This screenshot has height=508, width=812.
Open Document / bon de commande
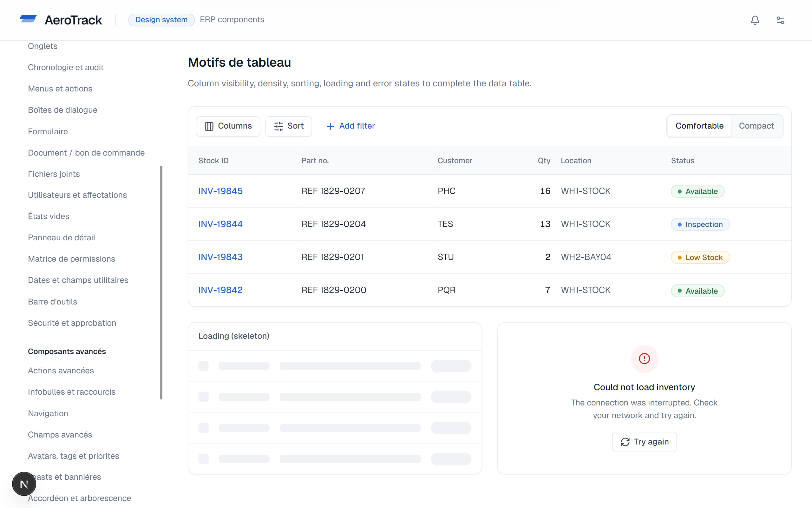point(86,153)
